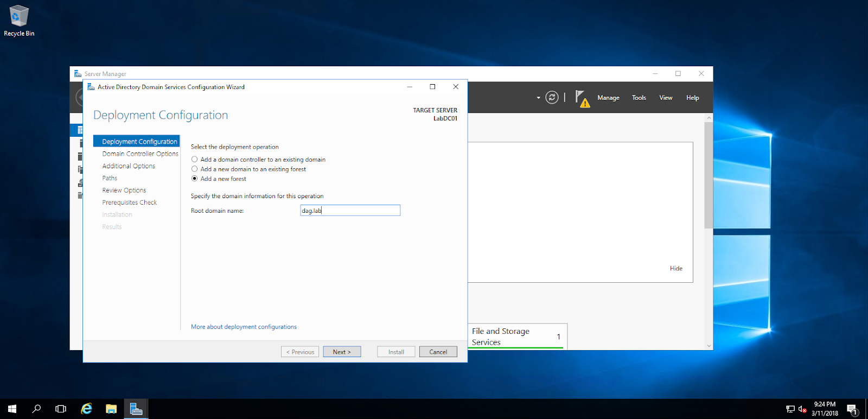868x419 pixels.
Task: Click the scrollbar up arrow in Server Manager
Action: (x=709, y=118)
